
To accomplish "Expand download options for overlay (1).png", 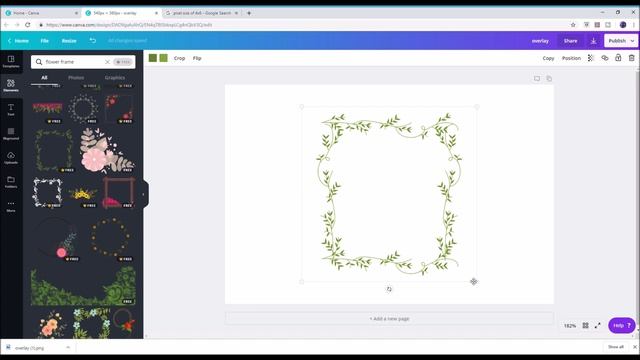I will pyautogui.click(x=68, y=347).
